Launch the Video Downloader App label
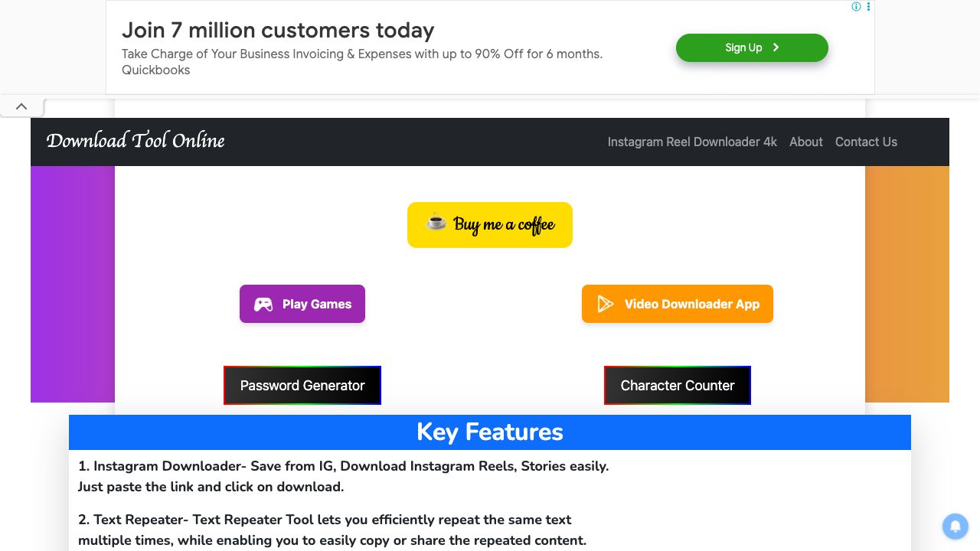This screenshot has width=980, height=551. pos(691,304)
